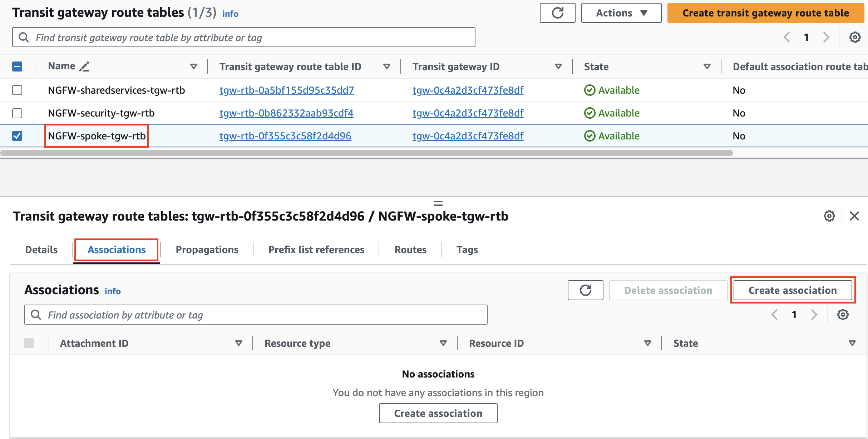Sort associations by Resource type arrow
This screenshot has width=868, height=439.
[443, 343]
